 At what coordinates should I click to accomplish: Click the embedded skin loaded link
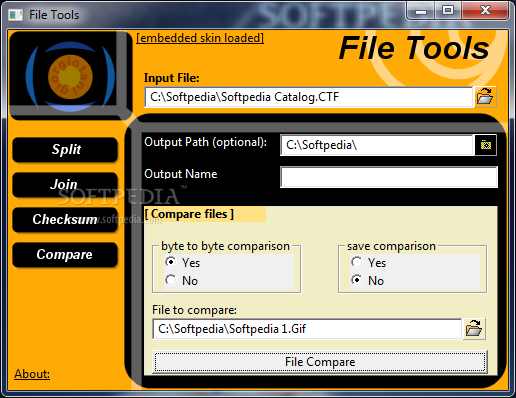coord(200,38)
